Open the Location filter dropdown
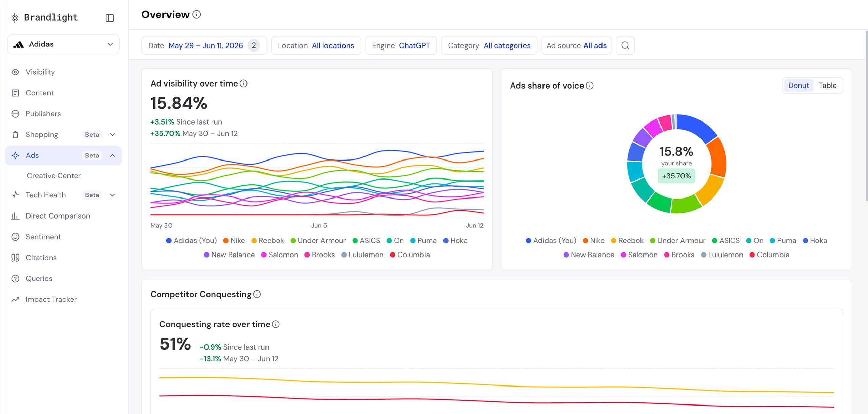The width and height of the screenshot is (868, 414). pyautogui.click(x=316, y=45)
